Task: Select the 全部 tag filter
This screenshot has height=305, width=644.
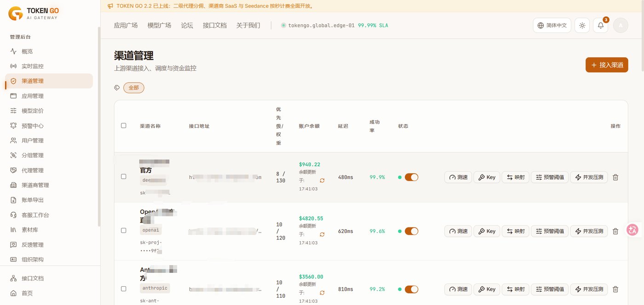Action: click(x=133, y=87)
